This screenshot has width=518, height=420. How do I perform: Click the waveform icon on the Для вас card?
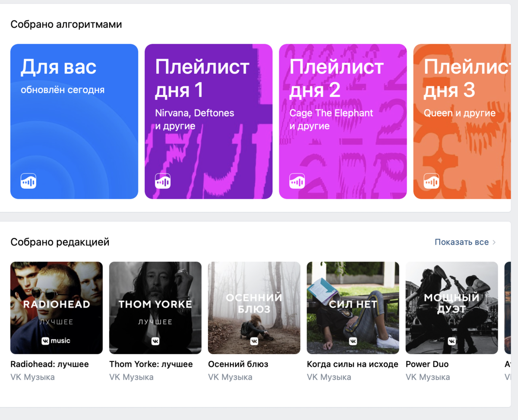click(28, 181)
